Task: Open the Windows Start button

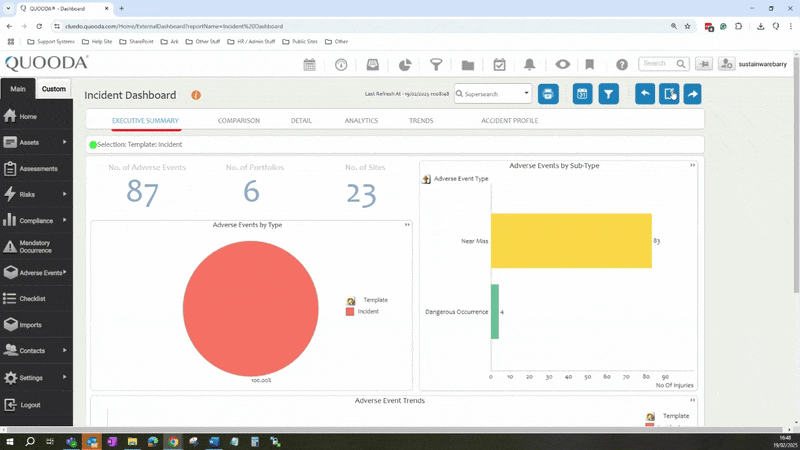Action: [x=9, y=441]
